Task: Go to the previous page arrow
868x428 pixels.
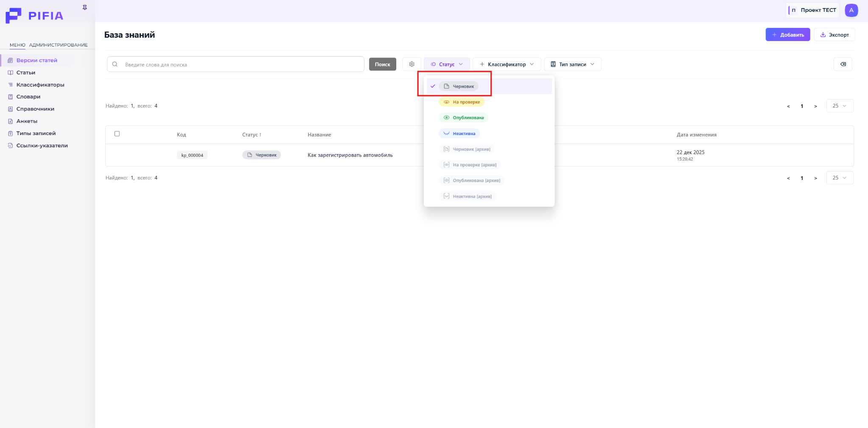Action: click(788, 106)
